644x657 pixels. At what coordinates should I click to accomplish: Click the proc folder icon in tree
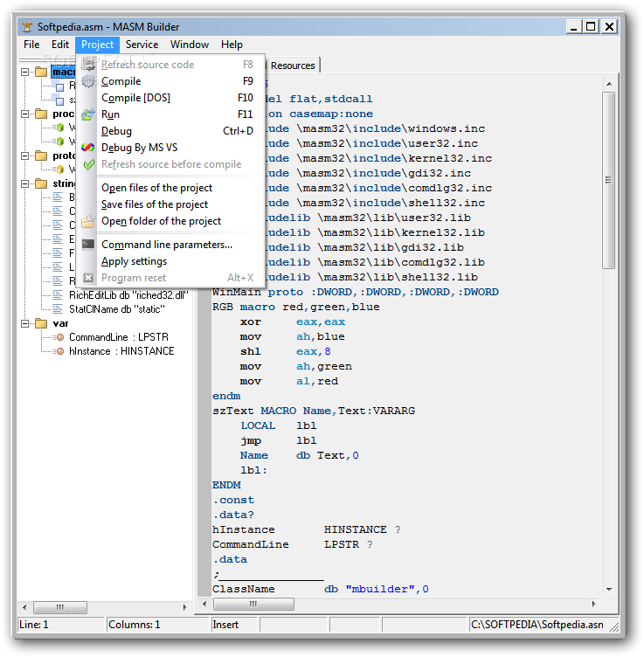pos(41,114)
